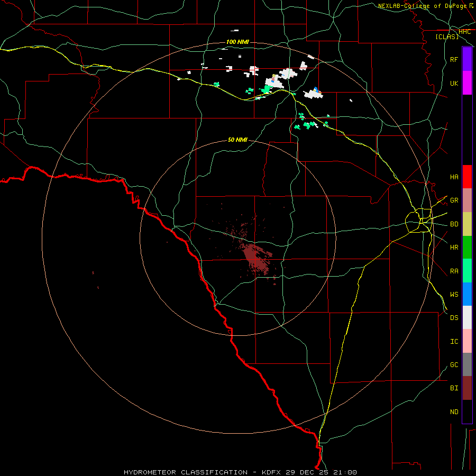Click the BI brown legend swatch

coord(467,388)
